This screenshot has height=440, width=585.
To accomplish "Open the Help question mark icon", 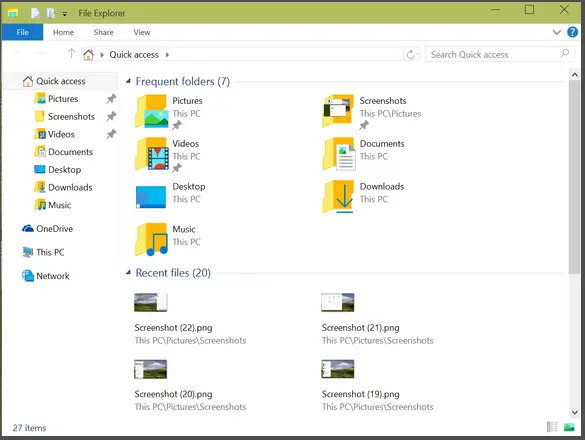I will 572,32.
